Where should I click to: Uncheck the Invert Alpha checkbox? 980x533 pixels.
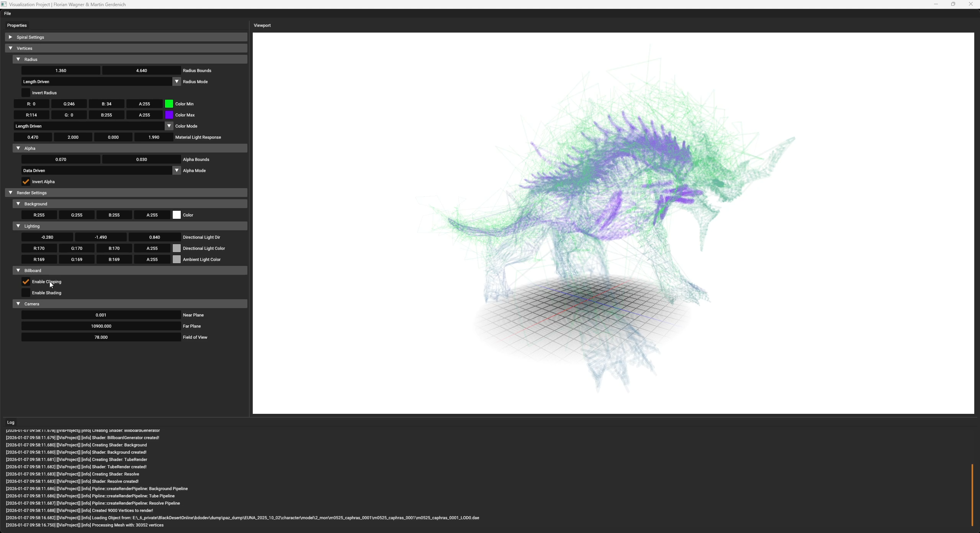pos(26,182)
